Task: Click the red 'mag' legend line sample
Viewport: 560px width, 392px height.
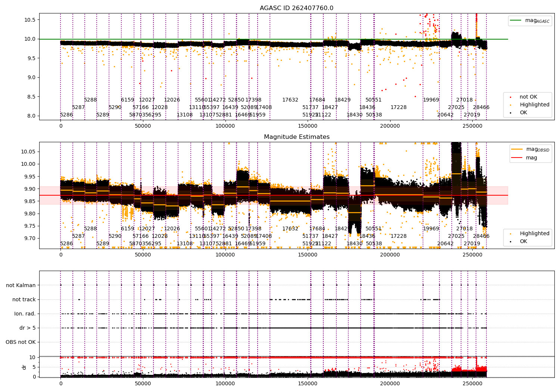Action: [517, 158]
